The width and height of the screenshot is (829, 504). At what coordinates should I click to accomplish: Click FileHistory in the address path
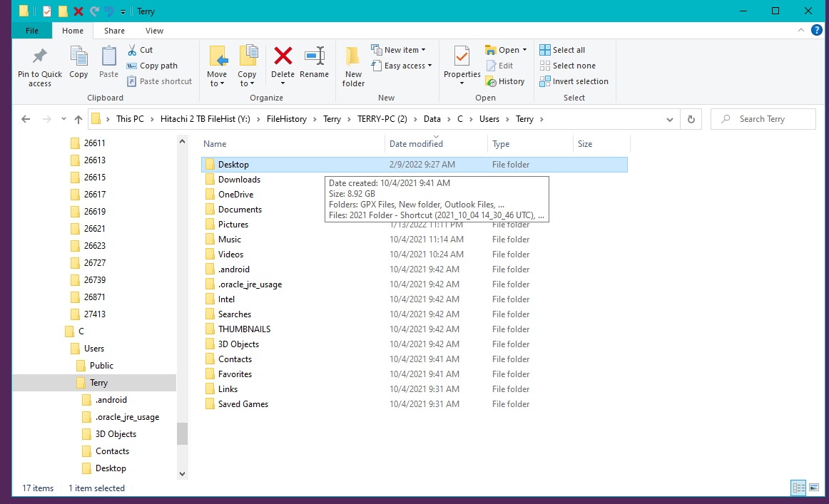287,119
